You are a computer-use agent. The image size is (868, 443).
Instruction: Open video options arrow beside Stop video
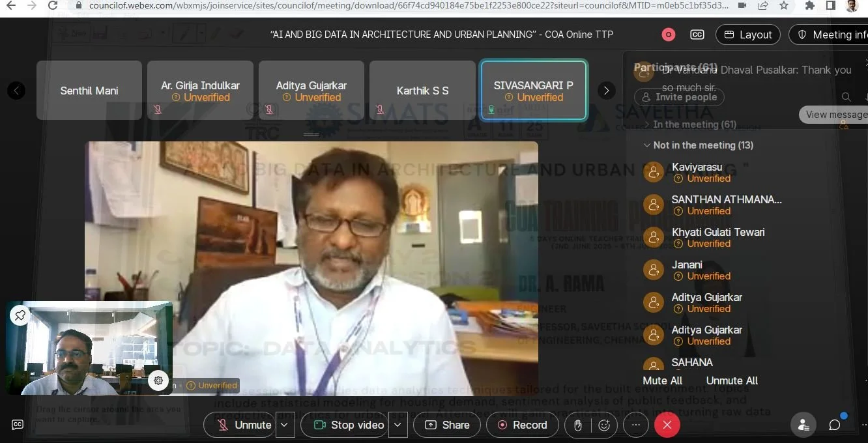[x=398, y=425]
